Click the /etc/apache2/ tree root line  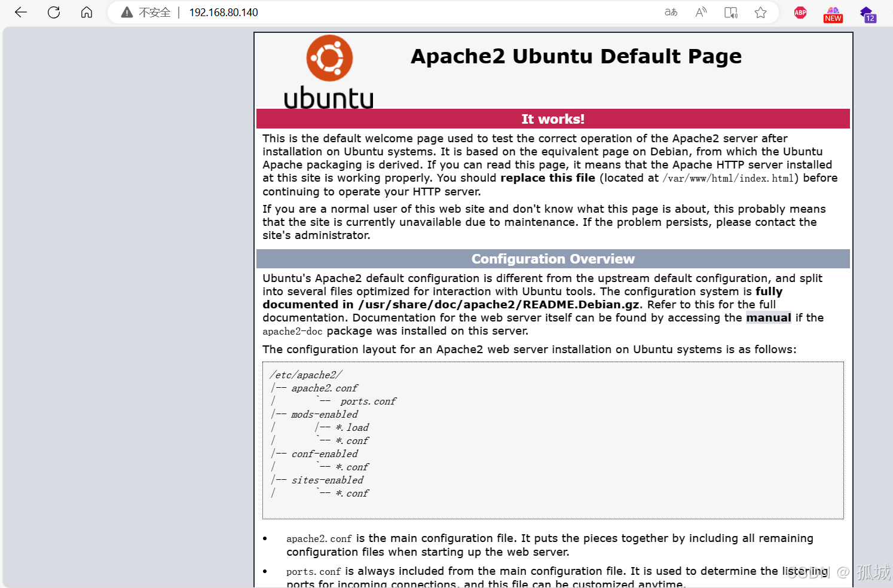pos(305,375)
